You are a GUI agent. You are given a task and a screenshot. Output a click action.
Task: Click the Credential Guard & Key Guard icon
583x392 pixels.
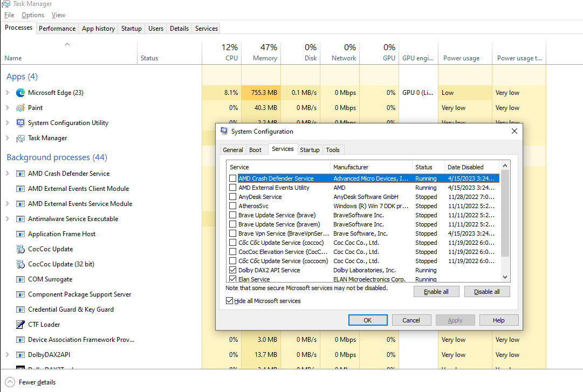coord(20,310)
